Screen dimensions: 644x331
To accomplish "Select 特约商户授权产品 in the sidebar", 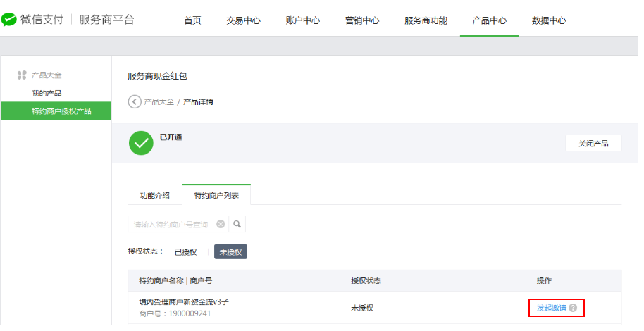I will (61, 111).
